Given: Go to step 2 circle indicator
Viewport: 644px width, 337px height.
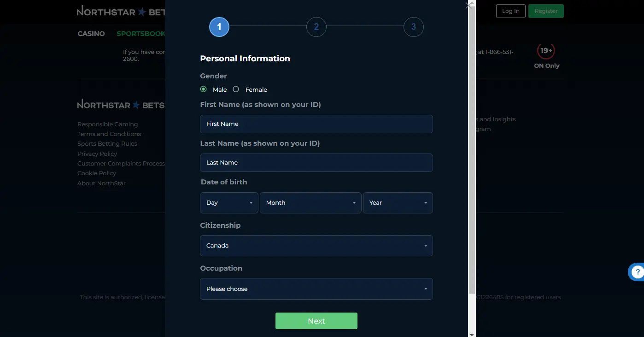Looking at the screenshot, I should (x=316, y=27).
